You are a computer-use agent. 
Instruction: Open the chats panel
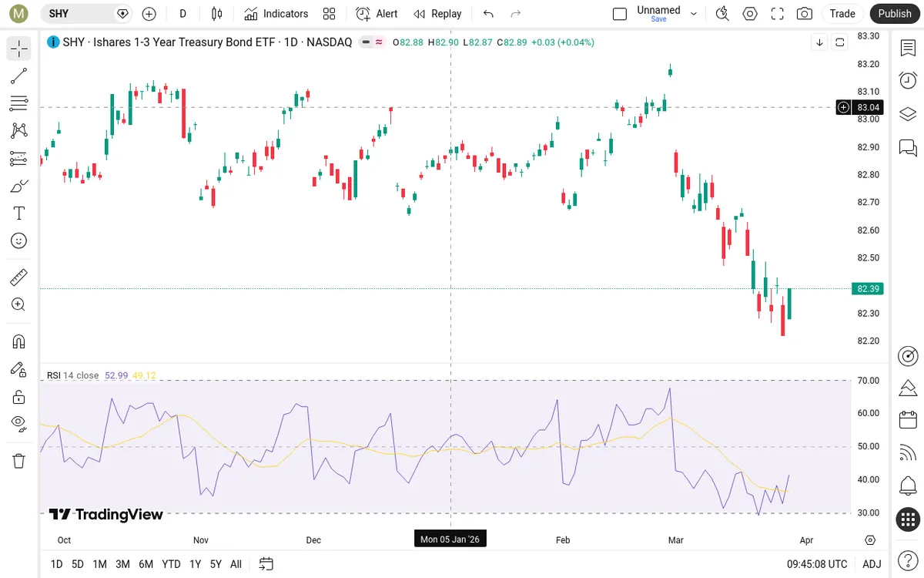908,147
